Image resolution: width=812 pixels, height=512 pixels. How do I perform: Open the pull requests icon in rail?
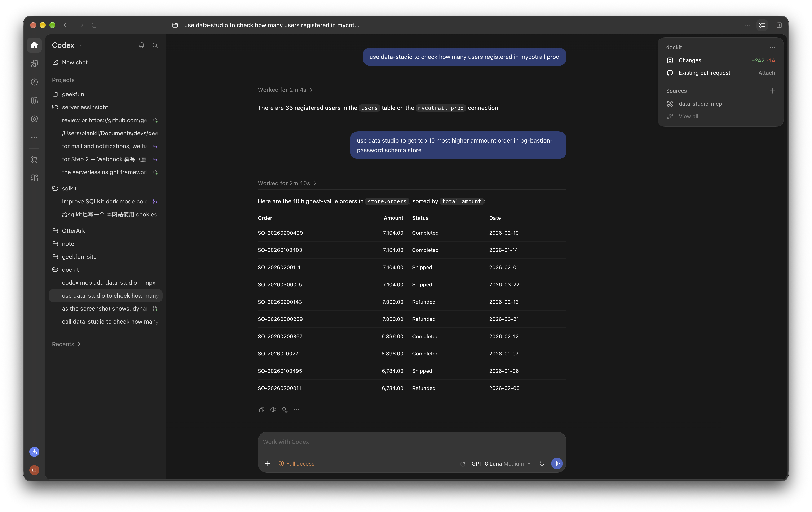(34, 160)
